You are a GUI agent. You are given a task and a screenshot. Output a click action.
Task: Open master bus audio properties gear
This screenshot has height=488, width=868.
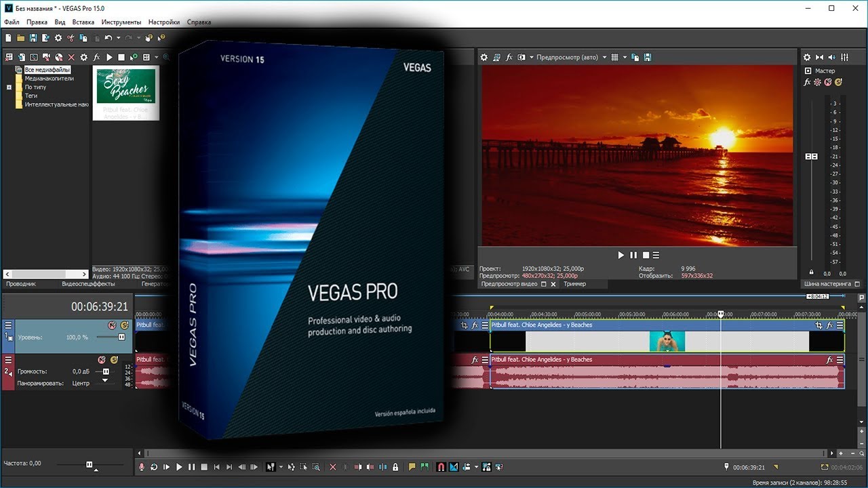[x=807, y=58]
